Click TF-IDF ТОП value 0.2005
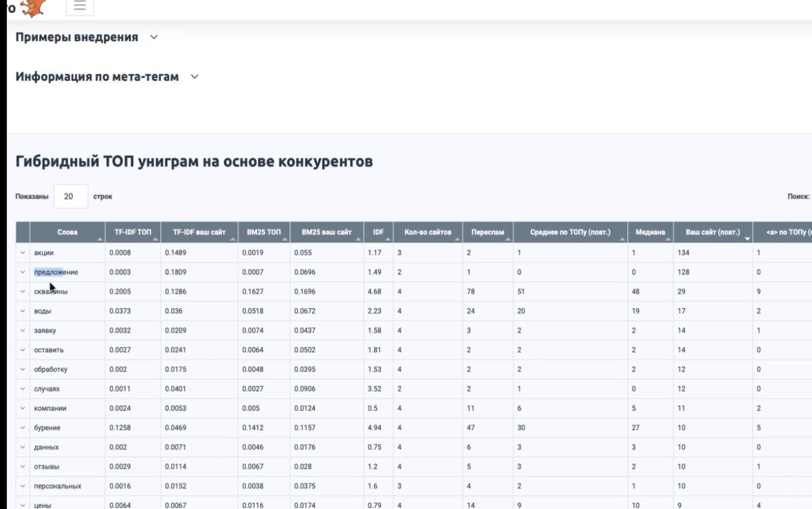Viewport: 812px width, 509px height. point(120,291)
